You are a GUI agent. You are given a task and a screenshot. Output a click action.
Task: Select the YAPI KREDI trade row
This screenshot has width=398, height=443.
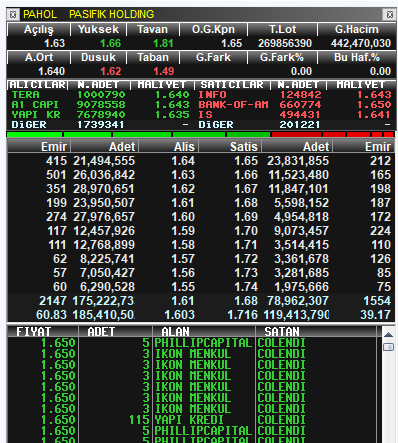pos(192,420)
